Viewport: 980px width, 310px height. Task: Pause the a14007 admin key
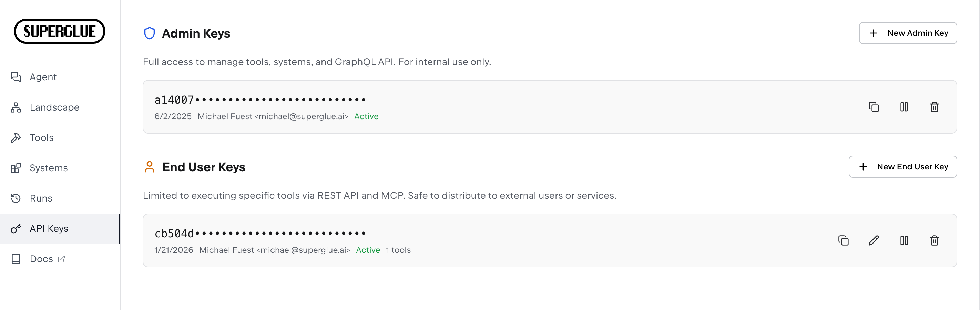pos(904,107)
